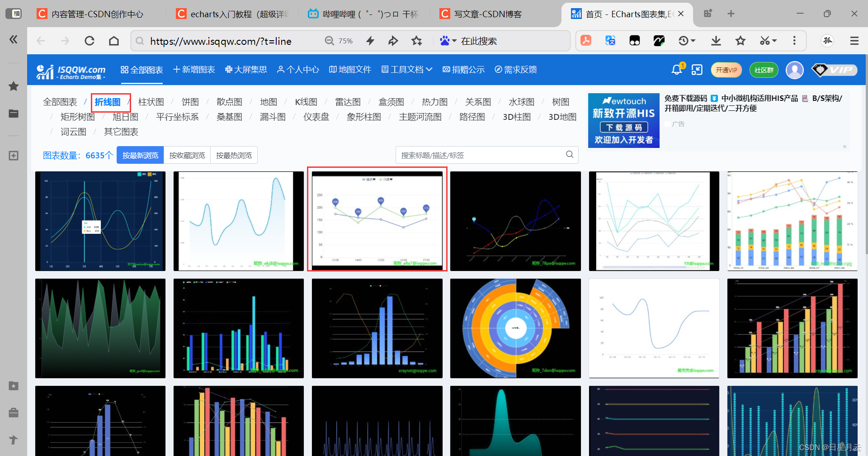
Task: Switch to the echarts入门教程 tab
Action: point(233,14)
